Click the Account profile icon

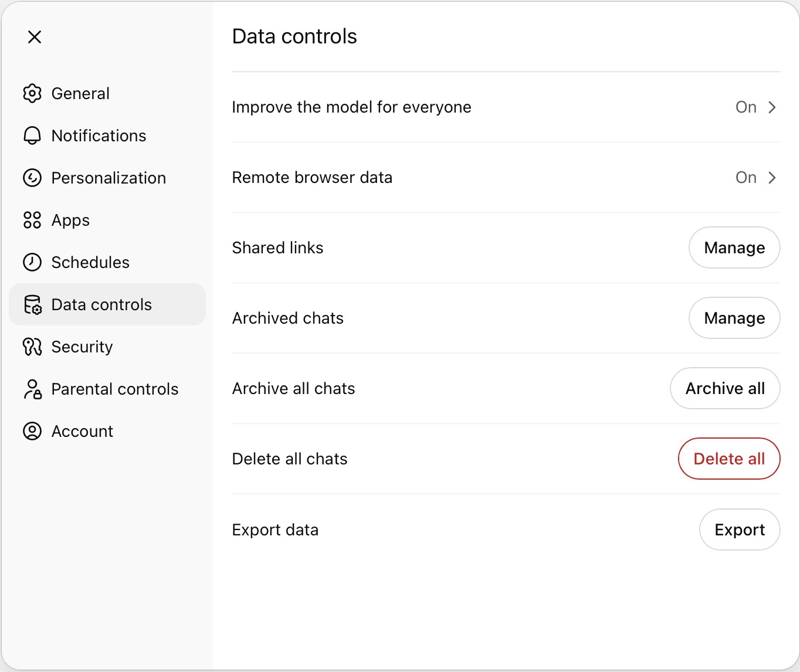click(32, 431)
